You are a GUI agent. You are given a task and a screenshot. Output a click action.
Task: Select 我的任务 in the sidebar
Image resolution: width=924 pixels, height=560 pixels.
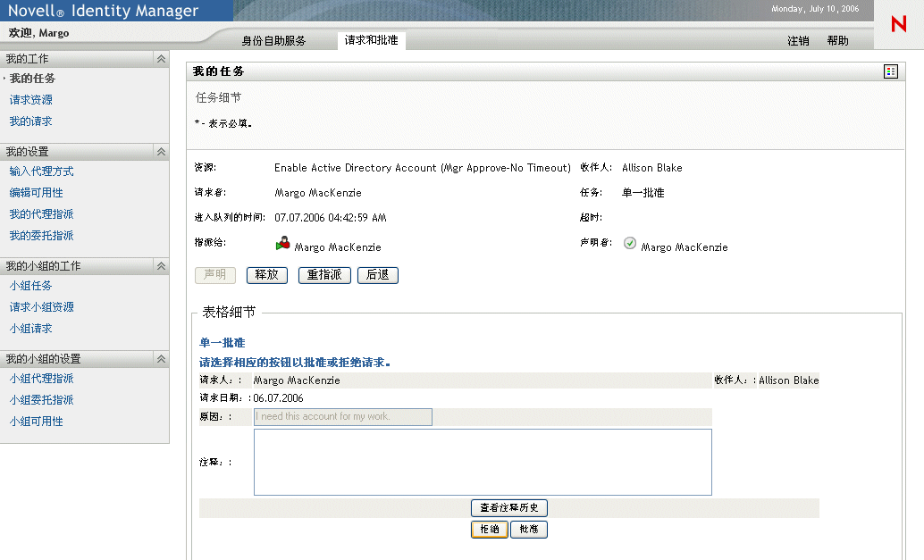pyautogui.click(x=32, y=79)
